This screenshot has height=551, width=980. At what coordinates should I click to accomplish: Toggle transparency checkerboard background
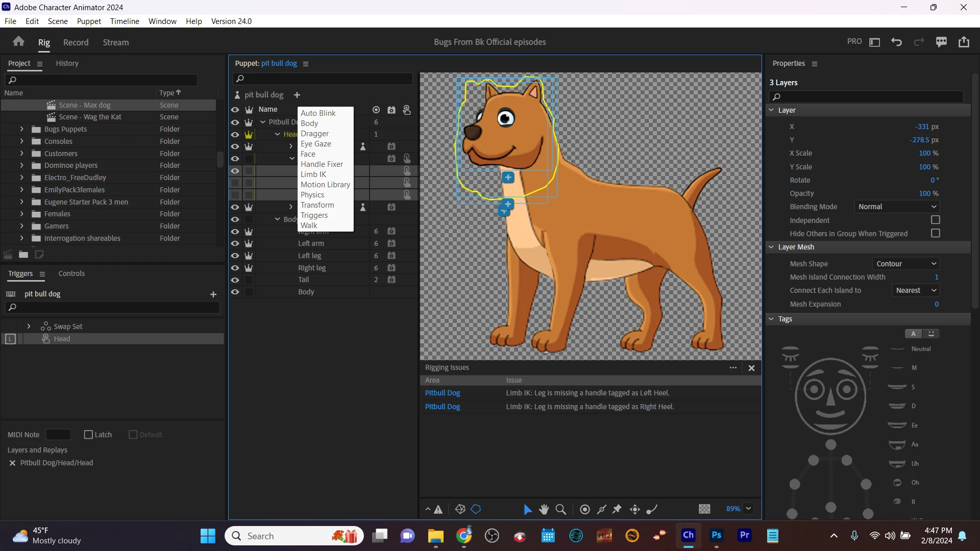704,509
